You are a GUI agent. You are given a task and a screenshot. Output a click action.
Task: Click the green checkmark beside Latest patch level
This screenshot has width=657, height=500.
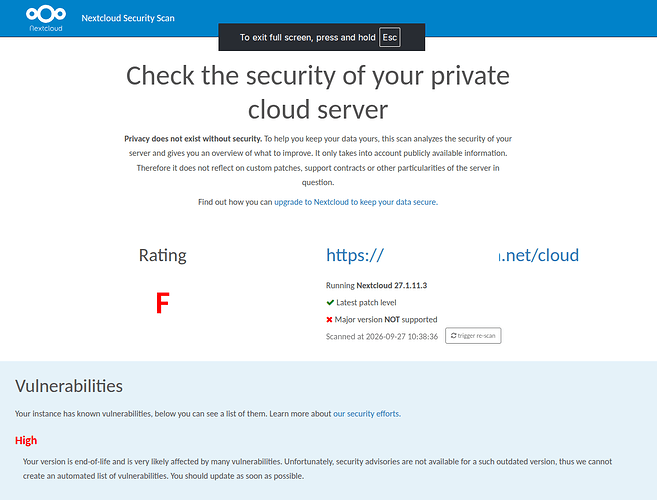[330, 303]
